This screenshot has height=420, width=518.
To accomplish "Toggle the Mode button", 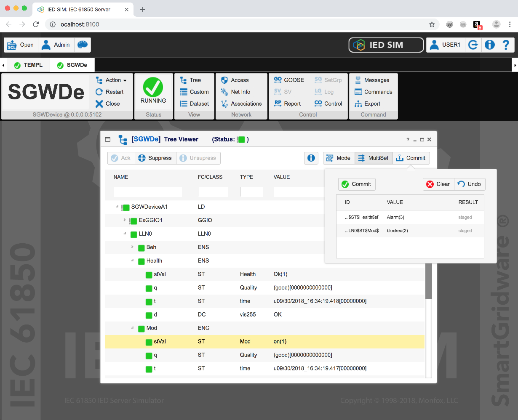I will pos(339,158).
